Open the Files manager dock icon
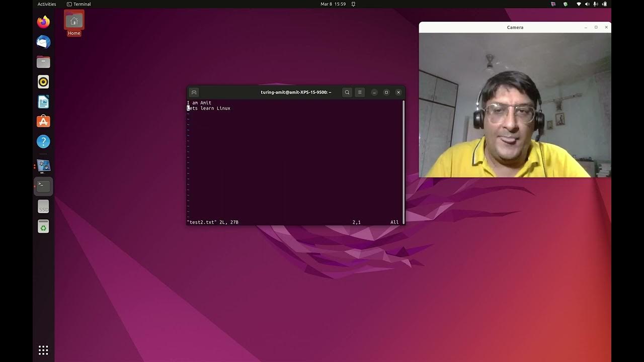Image resolution: width=644 pixels, height=362 pixels. pyautogui.click(x=43, y=62)
